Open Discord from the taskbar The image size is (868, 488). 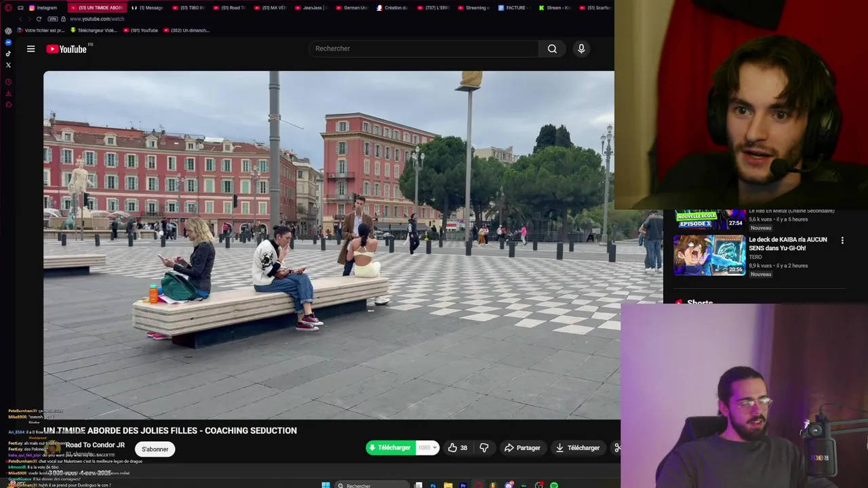click(x=509, y=485)
